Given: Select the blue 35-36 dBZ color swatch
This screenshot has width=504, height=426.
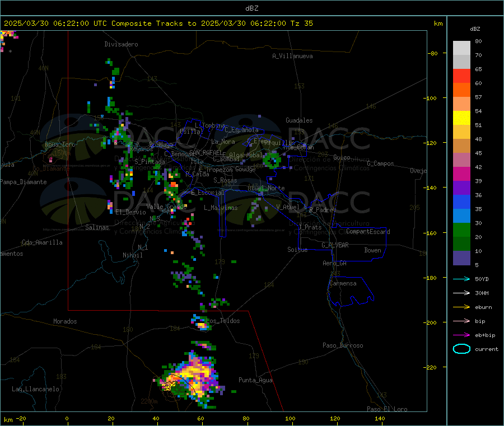Looking at the screenshot, I should [461, 202].
